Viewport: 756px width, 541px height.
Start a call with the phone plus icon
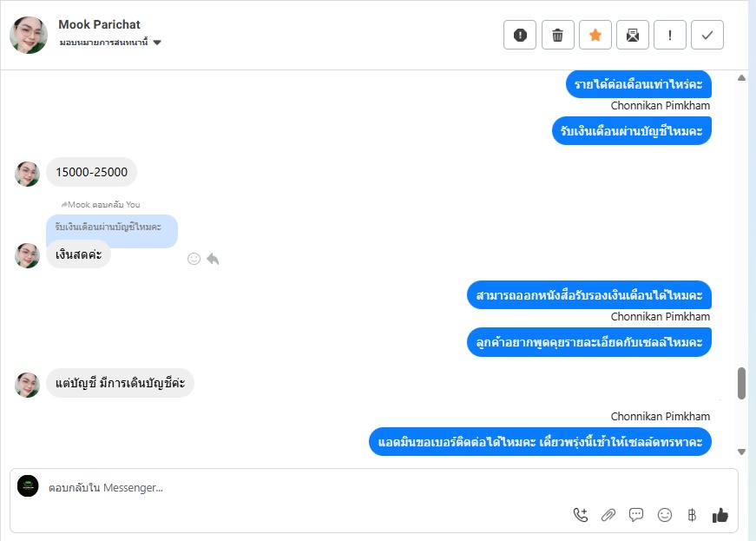[x=581, y=515]
